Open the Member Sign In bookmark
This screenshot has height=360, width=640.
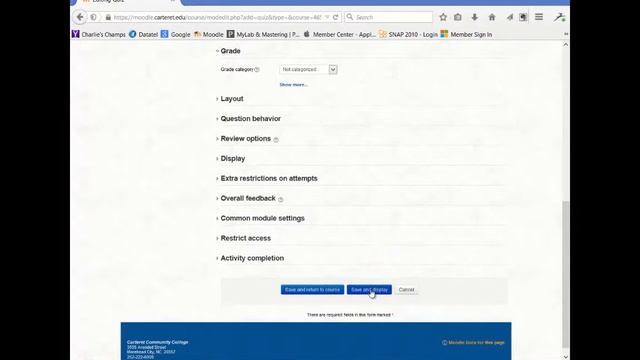coord(466,34)
